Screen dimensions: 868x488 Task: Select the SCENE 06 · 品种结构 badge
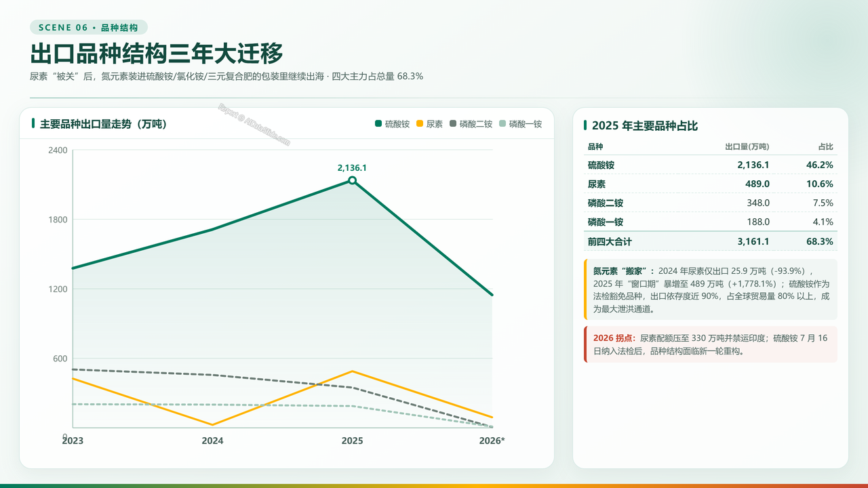pos(89,28)
